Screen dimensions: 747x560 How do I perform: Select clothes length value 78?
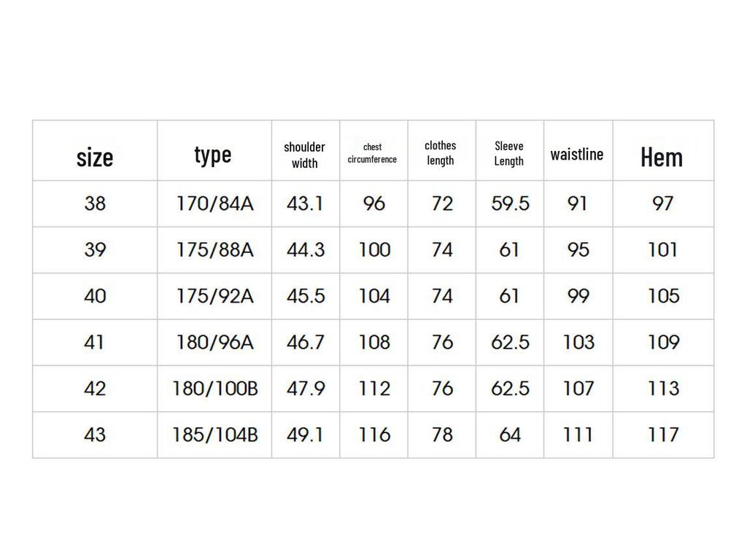(442, 435)
